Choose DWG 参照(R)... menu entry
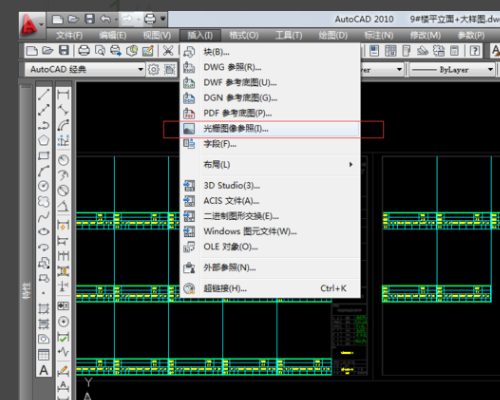Screen dimensions: 500x400 click(x=270, y=67)
